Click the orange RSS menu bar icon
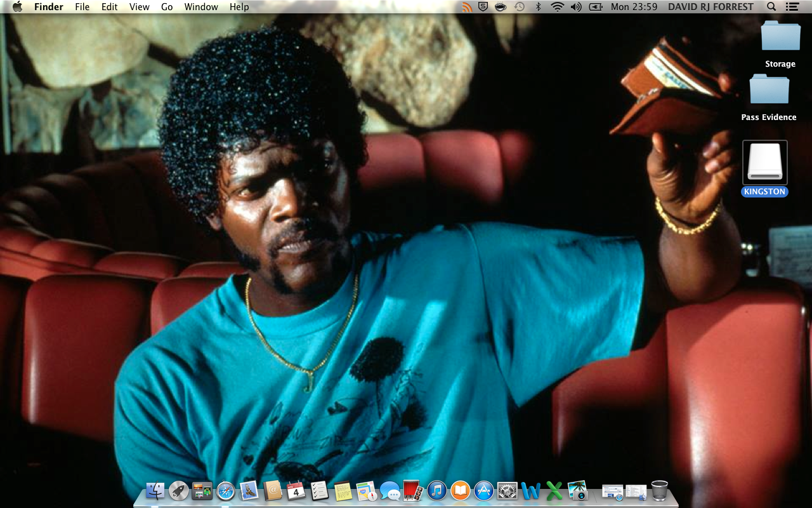 (467, 7)
